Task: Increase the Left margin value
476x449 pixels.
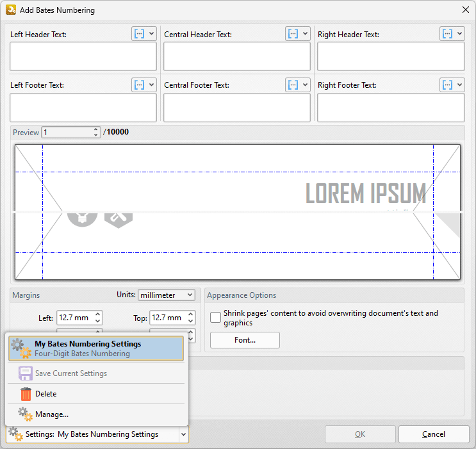Action: point(98,314)
